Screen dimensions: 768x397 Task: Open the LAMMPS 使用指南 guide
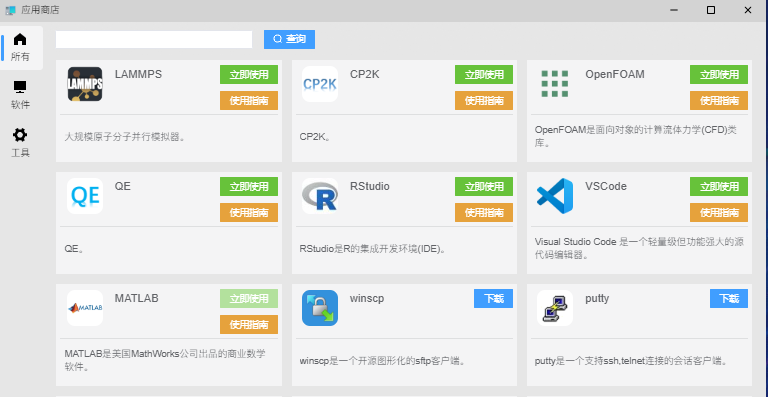(249, 100)
